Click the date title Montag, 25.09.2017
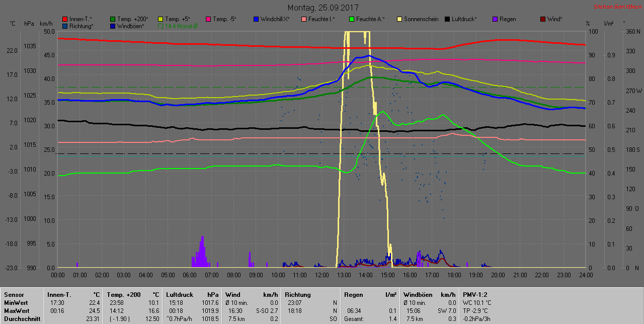This screenshot has height=324, width=644. [323, 8]
